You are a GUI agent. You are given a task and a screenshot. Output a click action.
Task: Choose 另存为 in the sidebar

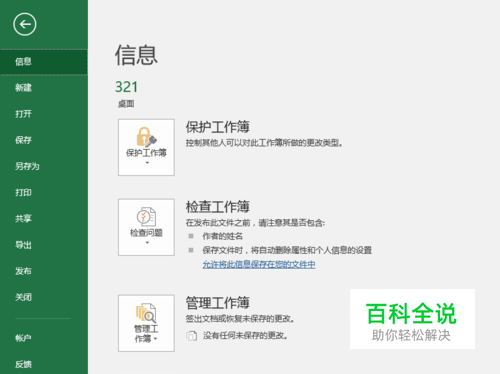(44, 166)
